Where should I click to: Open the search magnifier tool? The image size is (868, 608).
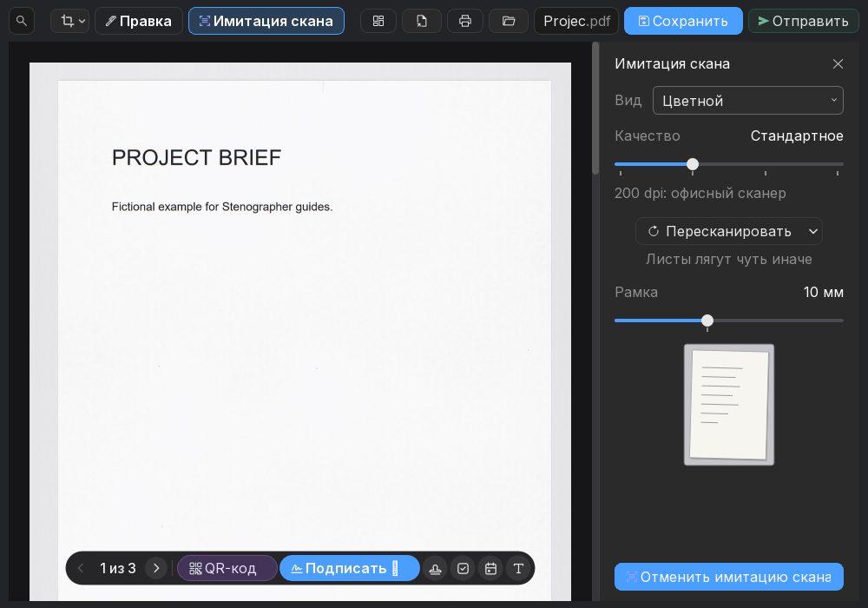22,21
